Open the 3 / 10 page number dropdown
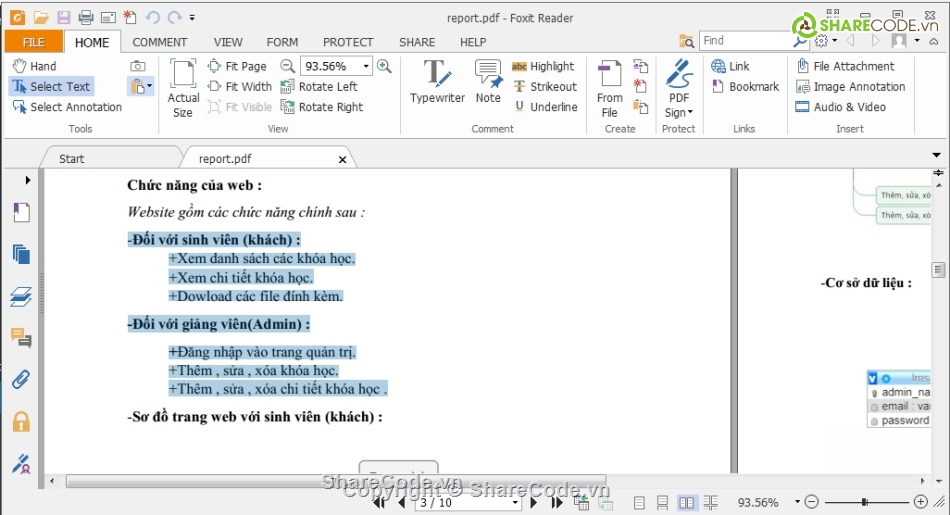The height and width of the screenshot is (515, 950). [516, 502]
